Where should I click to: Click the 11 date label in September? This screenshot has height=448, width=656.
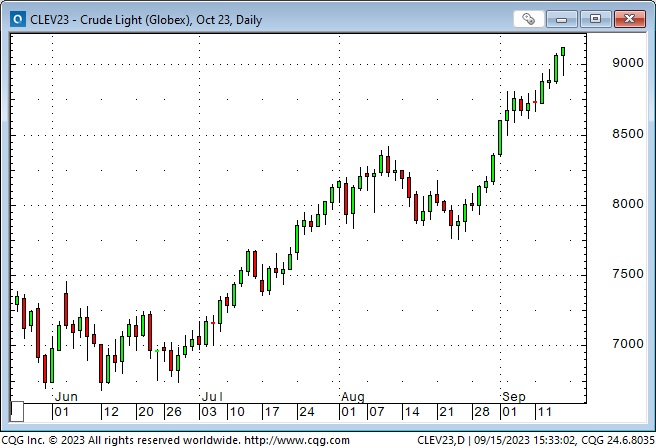[x=545, y=412]
